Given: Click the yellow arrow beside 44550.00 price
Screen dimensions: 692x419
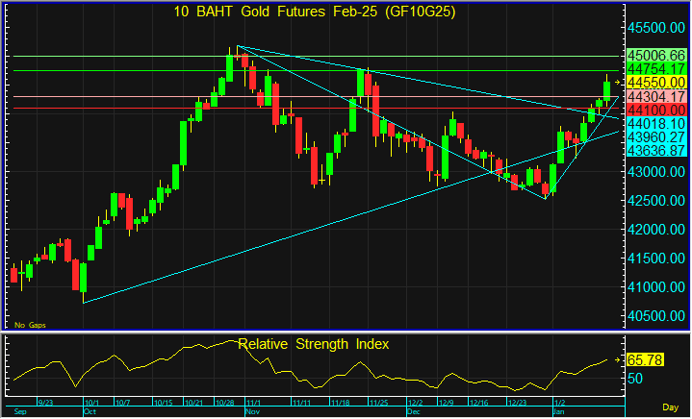Looking at the screenshot, I should pos(618,82).
